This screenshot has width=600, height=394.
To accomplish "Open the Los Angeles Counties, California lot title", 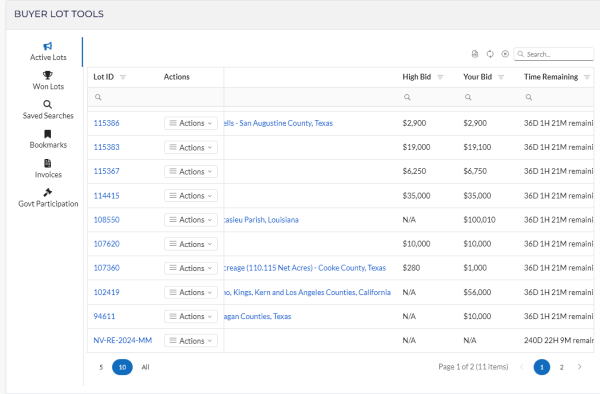I will point(308,292).
